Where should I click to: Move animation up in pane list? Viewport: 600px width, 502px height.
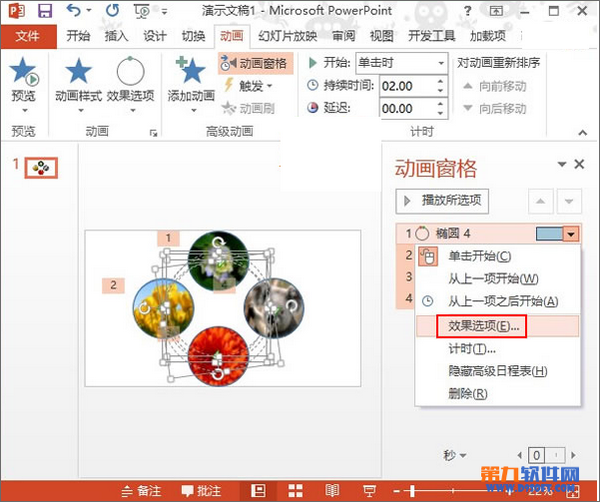(540, 201)
